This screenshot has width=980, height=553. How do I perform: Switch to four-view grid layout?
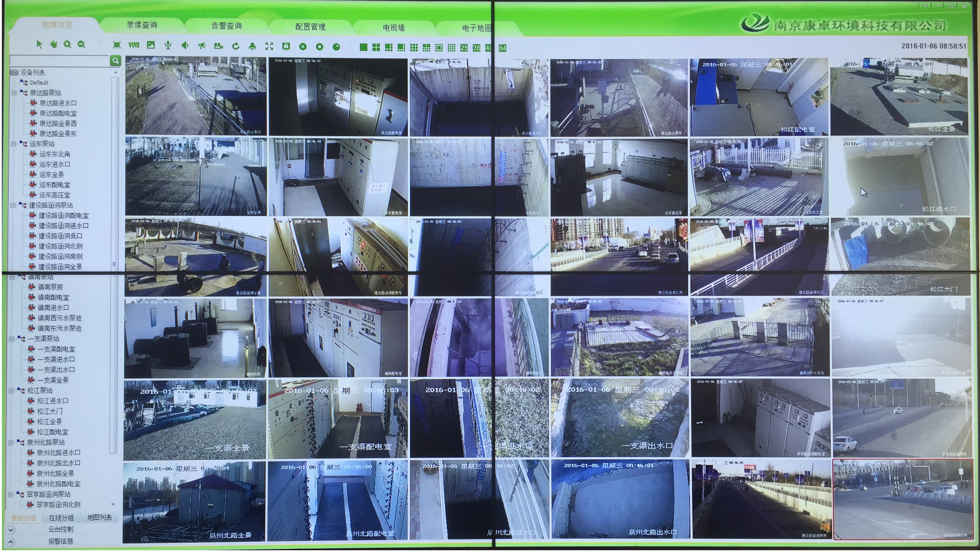pos(376,47)
